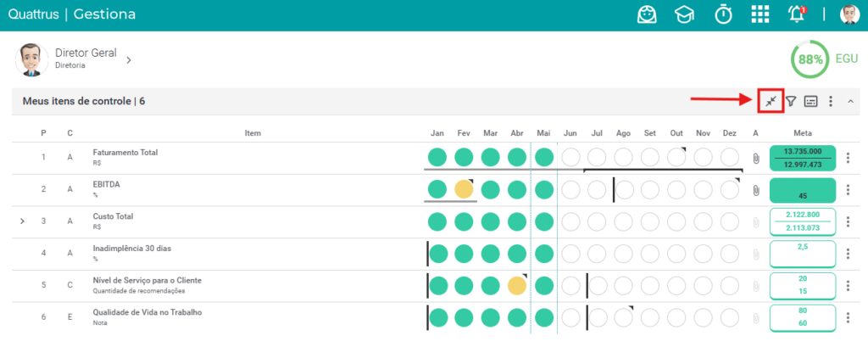Viewport: 868px width, 347px height.
Task: Collapse the Meus itens de controle panel
Action: [851, 102]
